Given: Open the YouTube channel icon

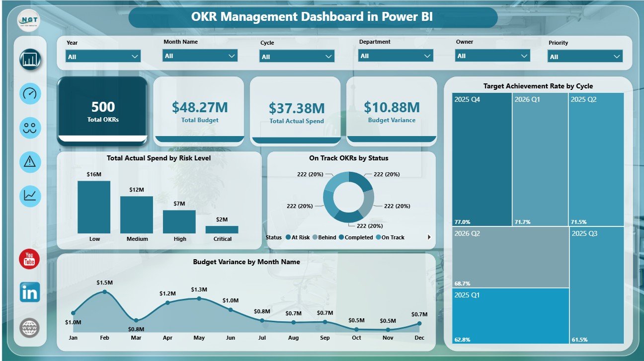Looking at the screenshot, I should click(x=29, y=259).
